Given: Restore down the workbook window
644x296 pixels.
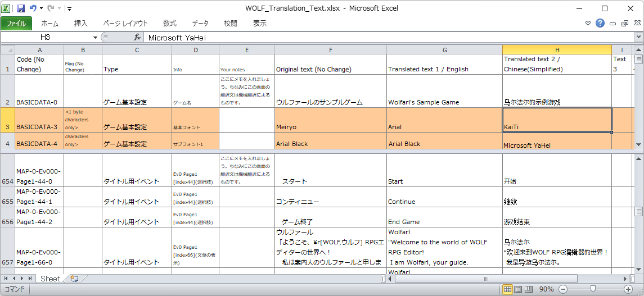Looking at the screenshot, I should tap(625, 24).
